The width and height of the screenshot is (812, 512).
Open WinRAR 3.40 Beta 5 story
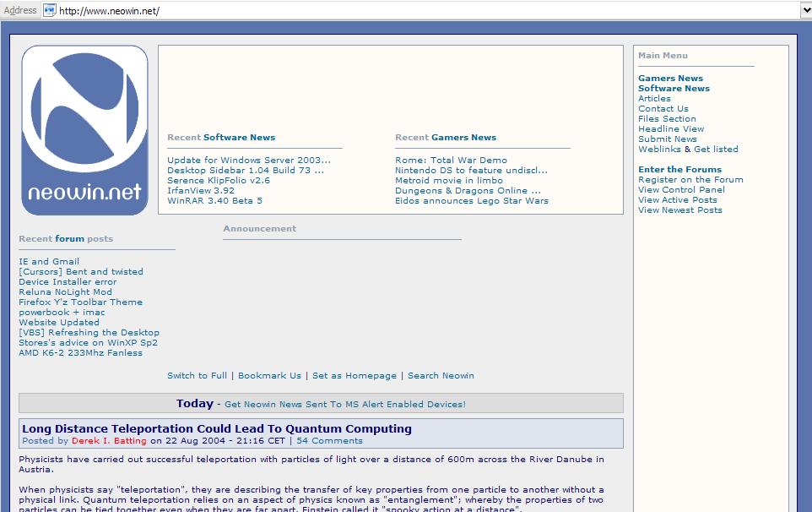(214, 200)
